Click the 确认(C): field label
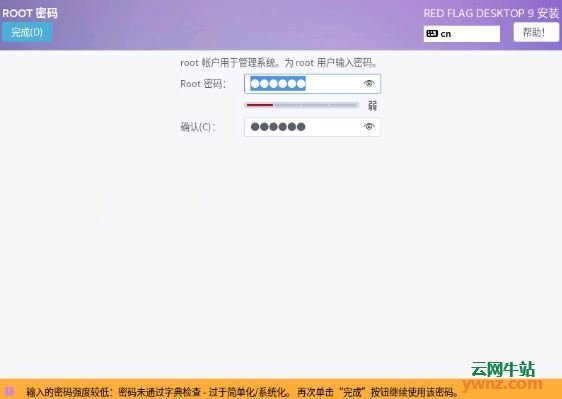This screenshot has width=562, height=399. (x=198, y=127)
